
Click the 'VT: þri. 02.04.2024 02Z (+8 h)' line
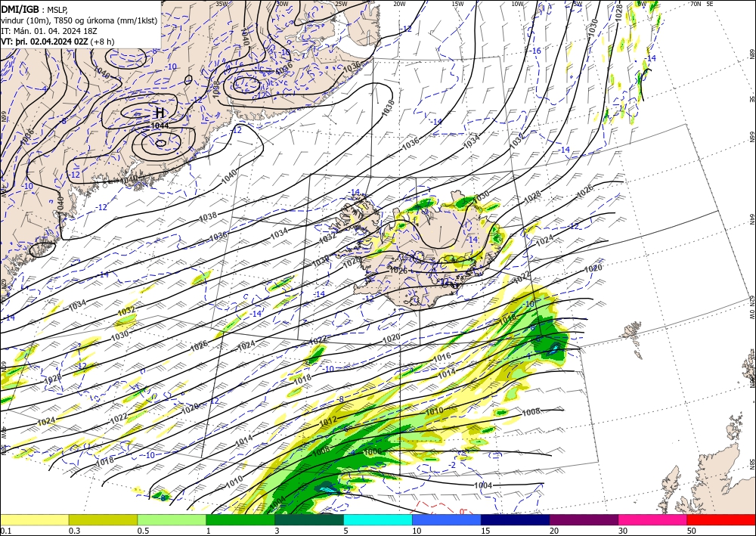pos(57,41)
